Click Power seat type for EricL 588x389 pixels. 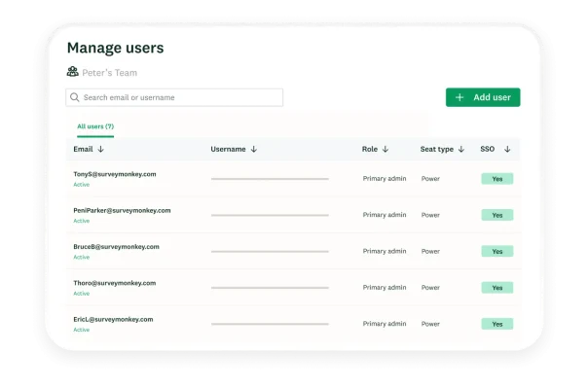430,324
